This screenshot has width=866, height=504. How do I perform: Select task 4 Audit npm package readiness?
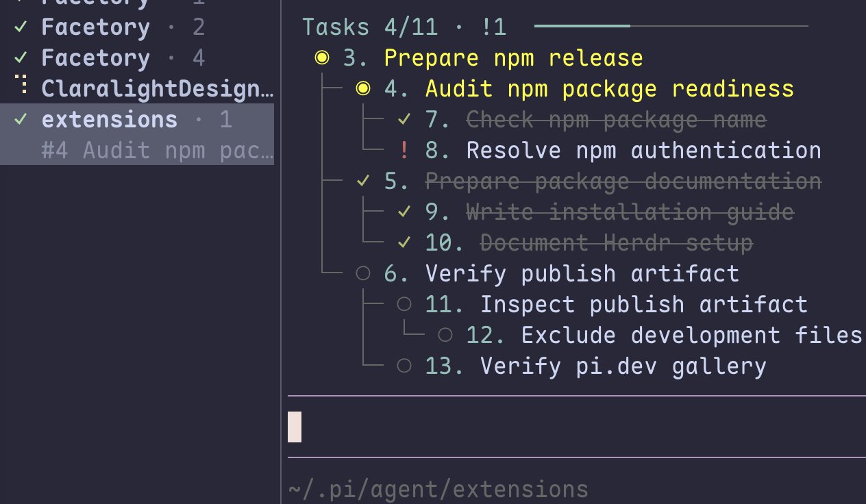point(589,88)
